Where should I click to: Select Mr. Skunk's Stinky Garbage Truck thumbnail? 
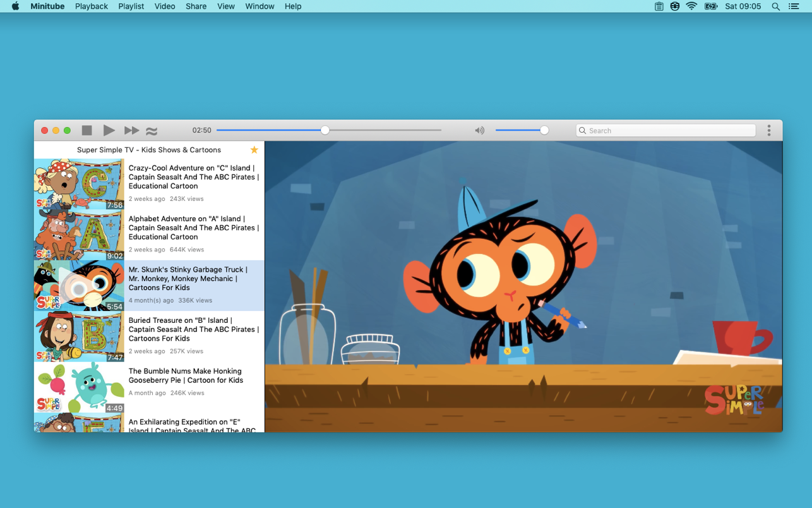(79, 286)
